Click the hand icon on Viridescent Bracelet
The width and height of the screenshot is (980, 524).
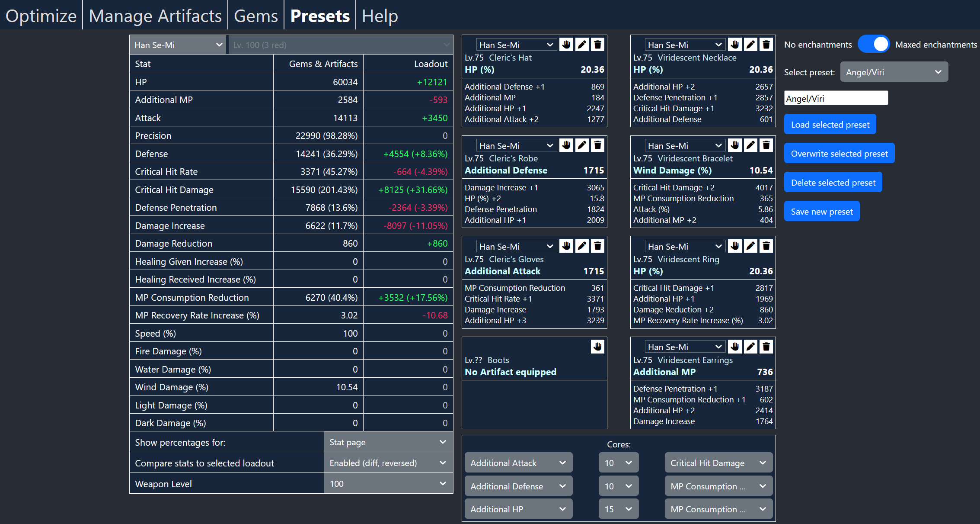735,145
